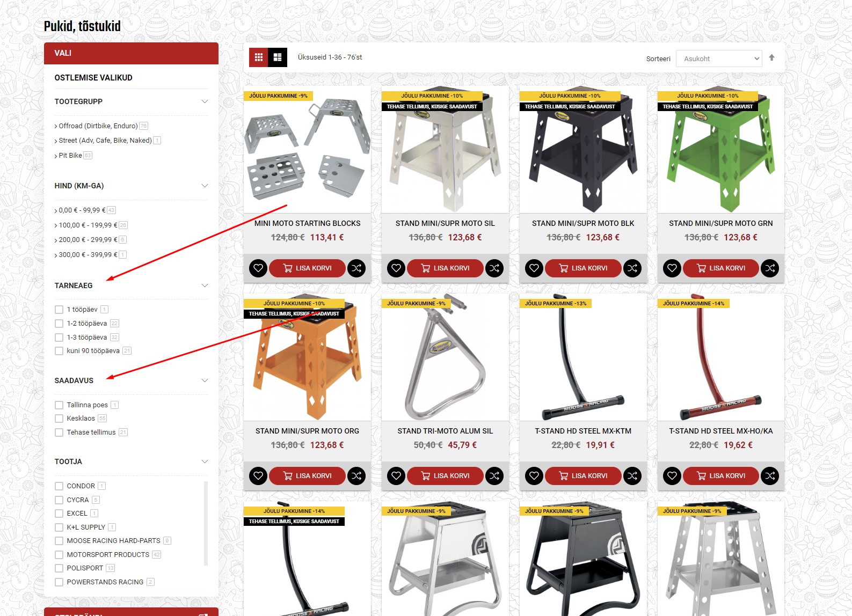Add Mini Moto Starting Blocks to wishlist
The height and width of the screenshot is (616, 852).
(258, 268)
